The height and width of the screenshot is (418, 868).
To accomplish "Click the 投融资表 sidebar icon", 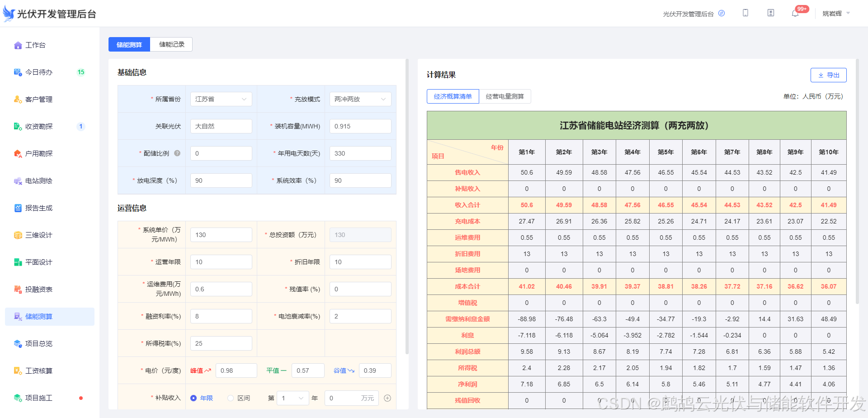I will pos(18,290).
